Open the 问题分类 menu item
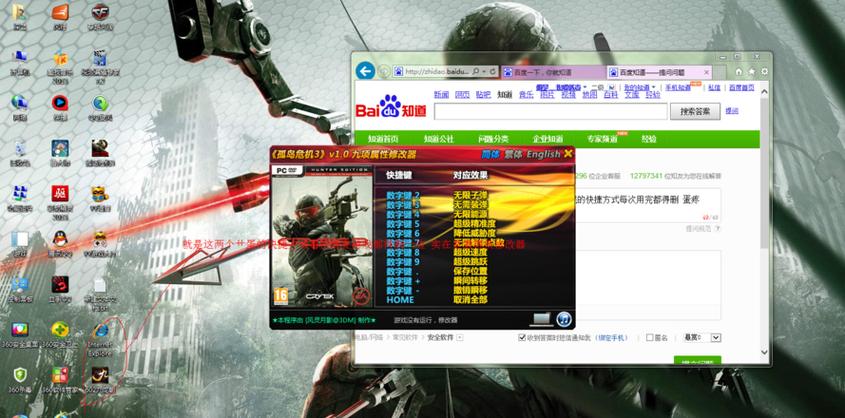The height and width of the screenshot is (418, 845). point(493,139)
